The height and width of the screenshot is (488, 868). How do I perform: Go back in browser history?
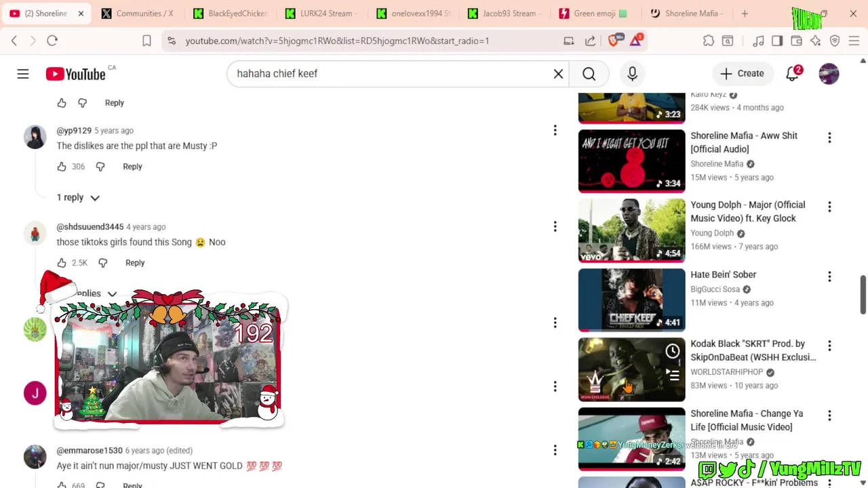point(14,41)
